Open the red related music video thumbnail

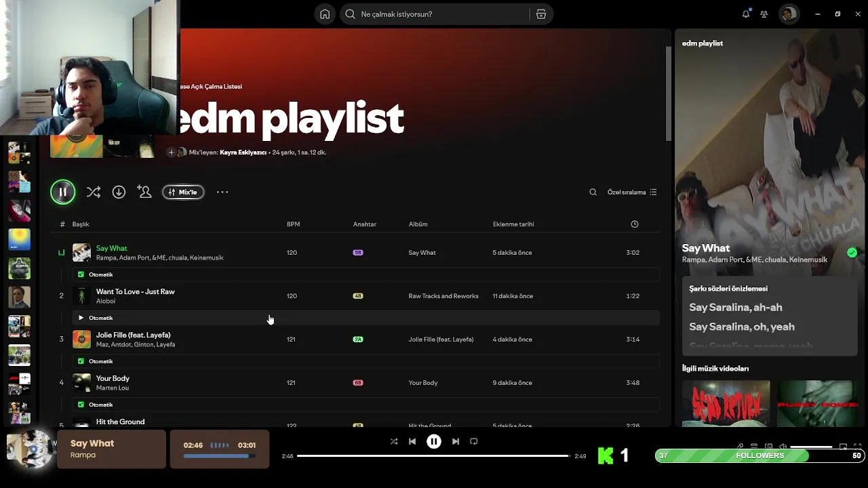point(726,404)
